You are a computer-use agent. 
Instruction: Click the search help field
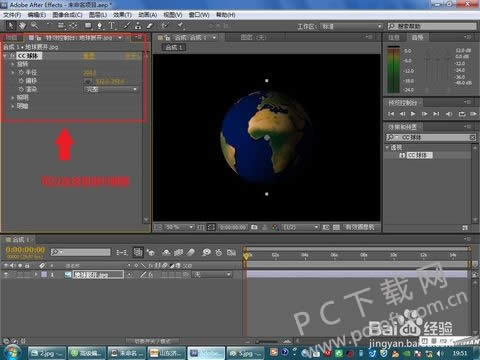click(432, 26)
